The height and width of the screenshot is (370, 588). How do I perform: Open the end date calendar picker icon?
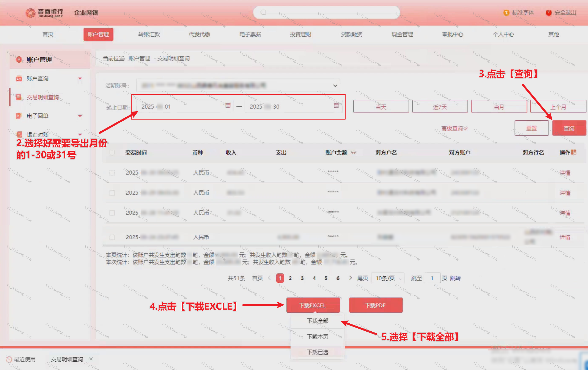(336, 105)
